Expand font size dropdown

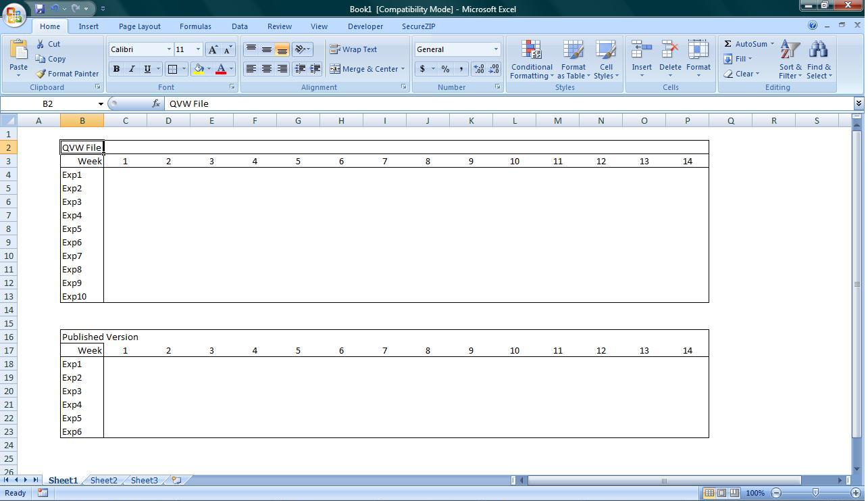tap(198, 49)
